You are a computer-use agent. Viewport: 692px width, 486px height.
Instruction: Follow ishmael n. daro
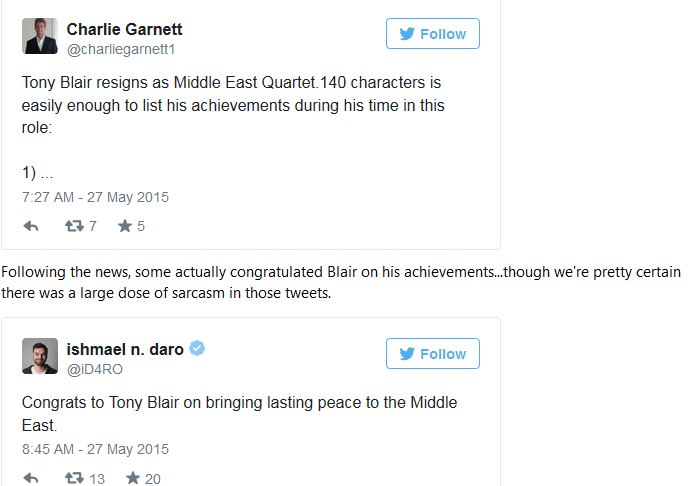tap(432, 354)
